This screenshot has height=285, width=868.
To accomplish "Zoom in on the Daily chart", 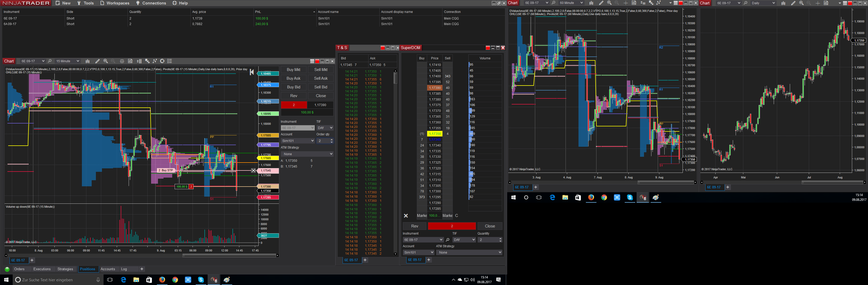I will pyautogui.click(x=801, y=3).
